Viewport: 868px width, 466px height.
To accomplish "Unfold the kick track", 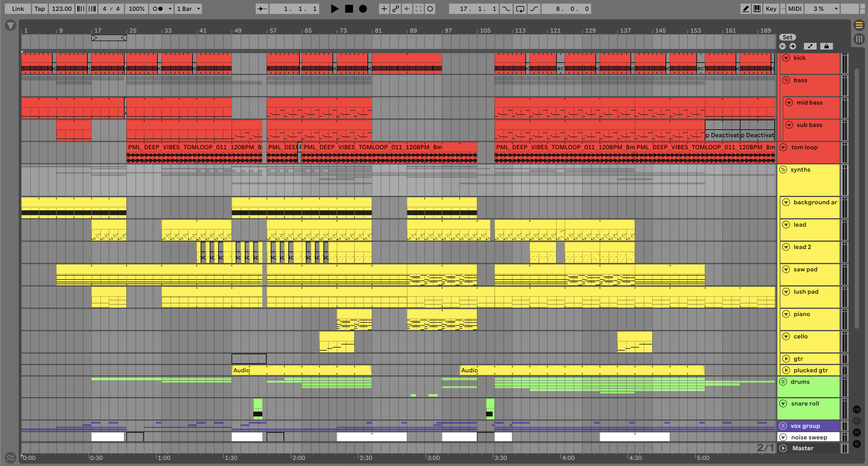I will [x=786, y=58].
